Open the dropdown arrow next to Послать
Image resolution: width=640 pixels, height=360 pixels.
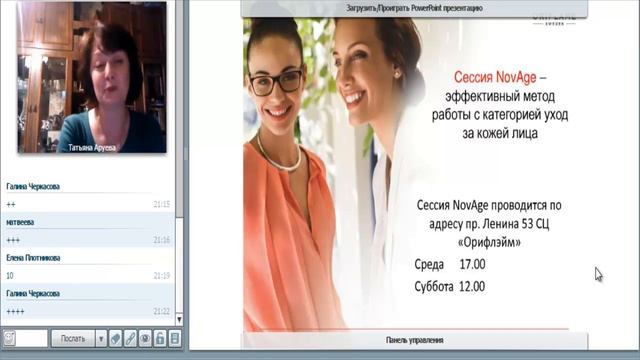click(x=101, y=339)
